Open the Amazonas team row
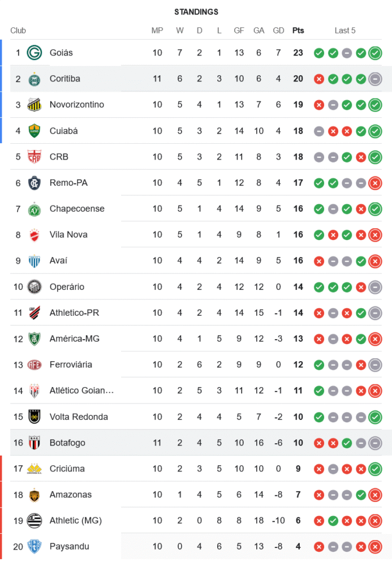392x566 pixels. (70, 495)
